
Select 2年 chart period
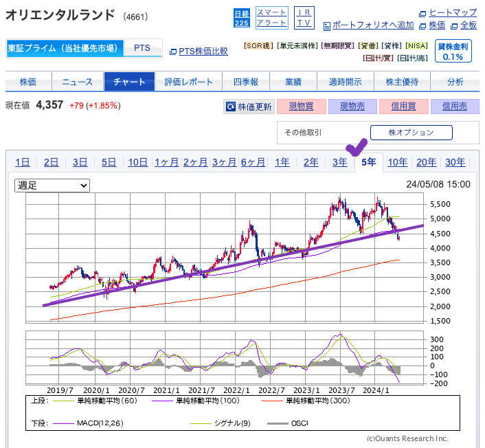pyautogui.click(x=311, y=162)
